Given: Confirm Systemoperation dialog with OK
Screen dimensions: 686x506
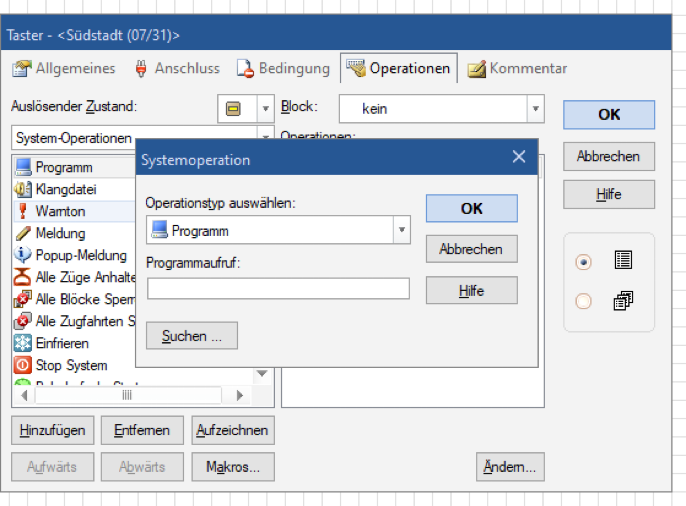Looking at the screenshot, I should click(472, 209).
